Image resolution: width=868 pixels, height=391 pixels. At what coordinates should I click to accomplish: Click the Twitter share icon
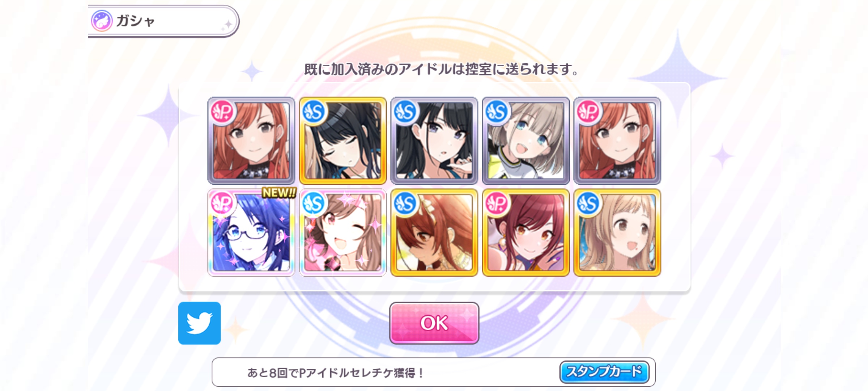[199, 323]
